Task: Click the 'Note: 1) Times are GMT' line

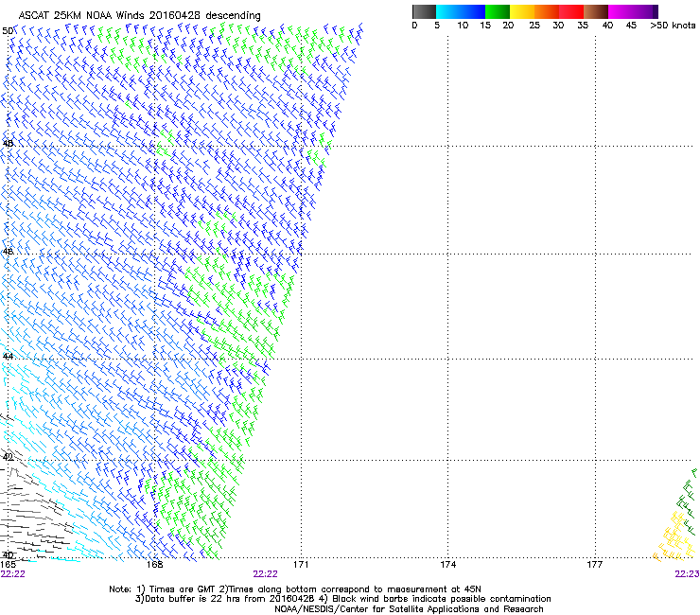Action: point(295,589)
